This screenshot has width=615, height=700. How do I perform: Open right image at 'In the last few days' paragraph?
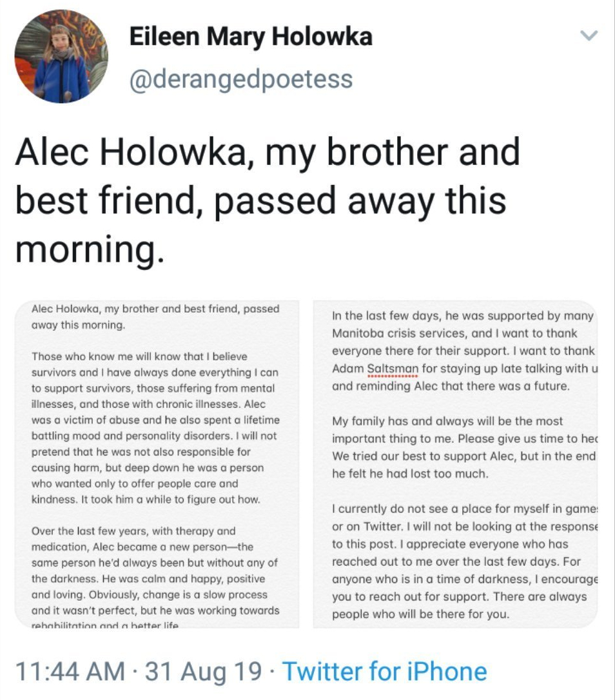pos(465,351)
